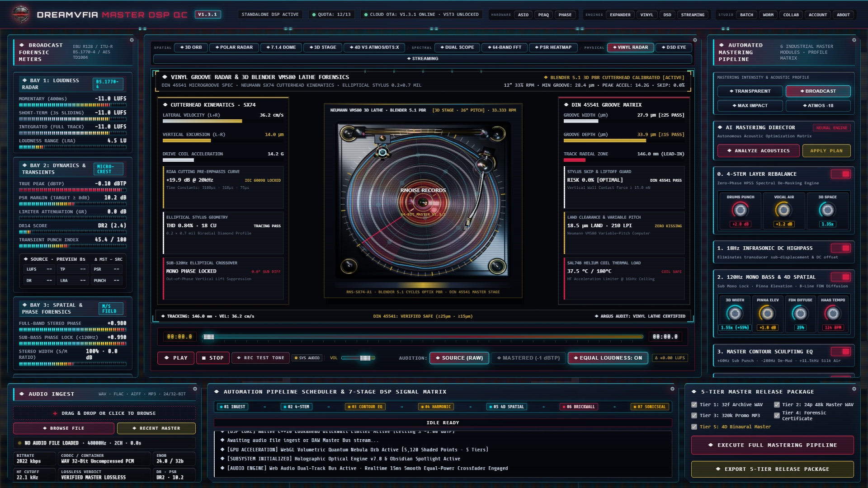
Task: Click the Automated Mastering Pipeline corner dot
Action: click(854, 40)
